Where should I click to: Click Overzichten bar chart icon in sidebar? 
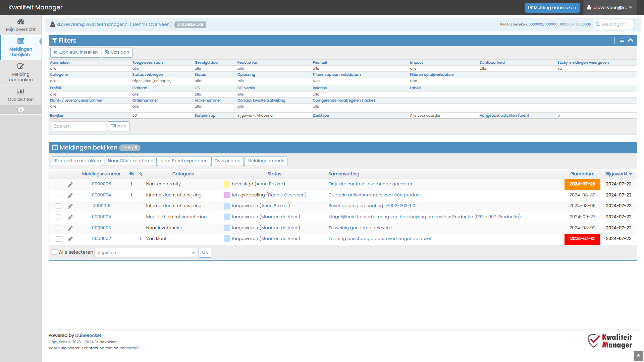21,92
